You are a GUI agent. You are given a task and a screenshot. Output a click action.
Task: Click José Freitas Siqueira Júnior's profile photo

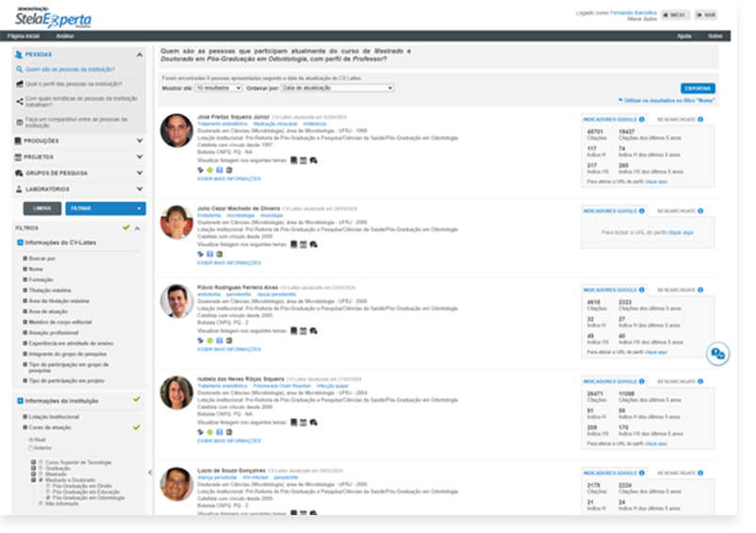coord(176,131)
